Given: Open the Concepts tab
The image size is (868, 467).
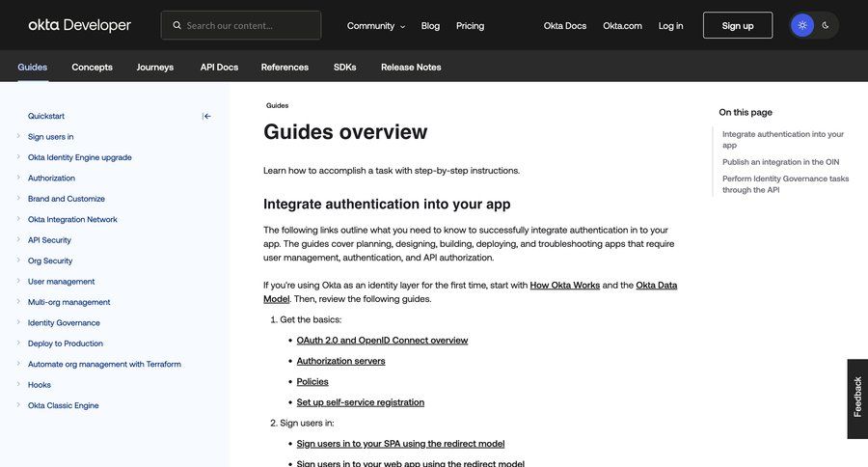Looking at the screenshot, I should [92, 67].
